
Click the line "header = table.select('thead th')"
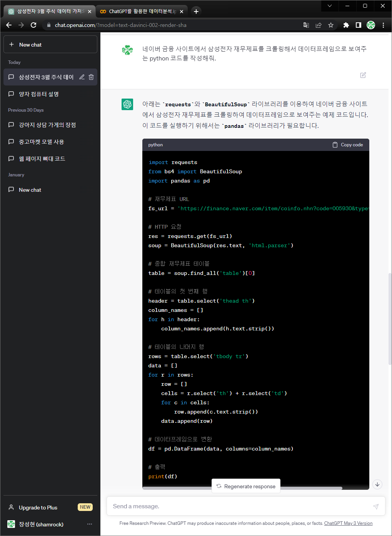click(202, 301)
